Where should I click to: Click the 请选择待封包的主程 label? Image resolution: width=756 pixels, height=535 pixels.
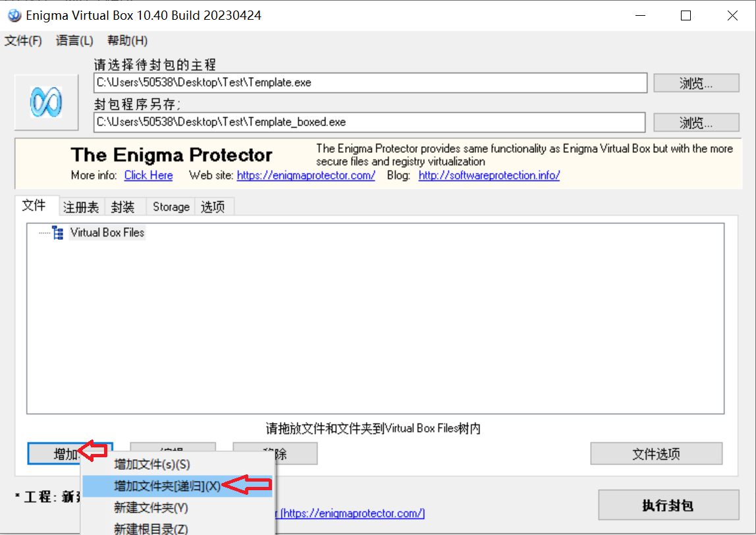click(x=155, y=64)
